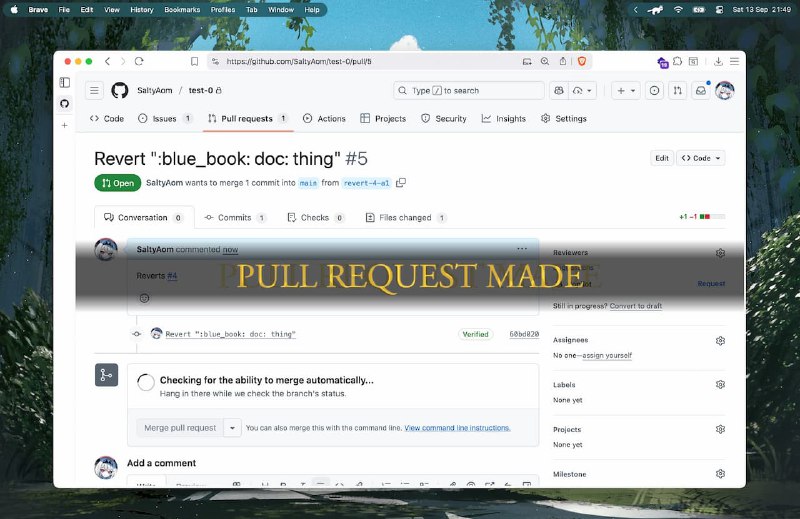Viewport: 800px width, 519px height.
Task: Open Assignees gear settings
Action: [x=720, y=340]
